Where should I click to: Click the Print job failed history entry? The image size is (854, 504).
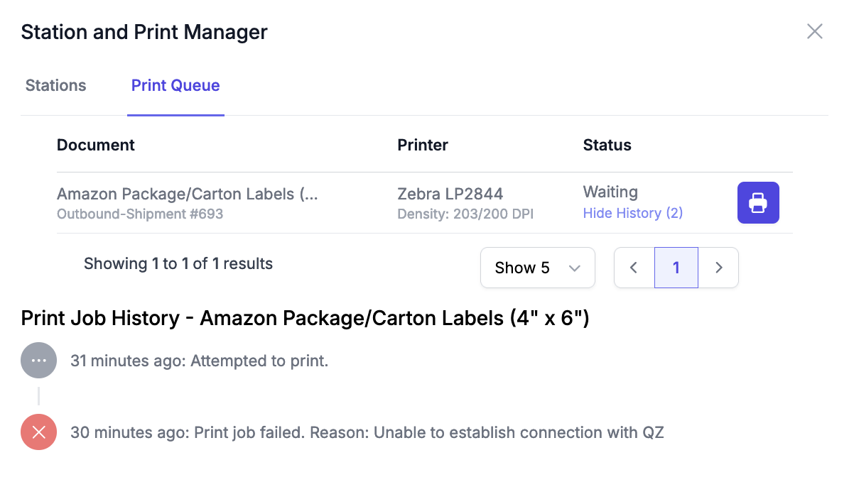(x=367, y=432)
